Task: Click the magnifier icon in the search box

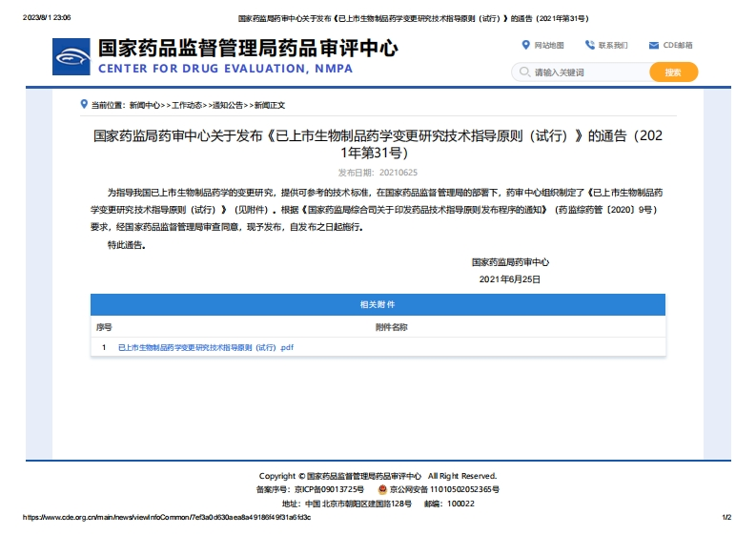Action: click(523, 72)
